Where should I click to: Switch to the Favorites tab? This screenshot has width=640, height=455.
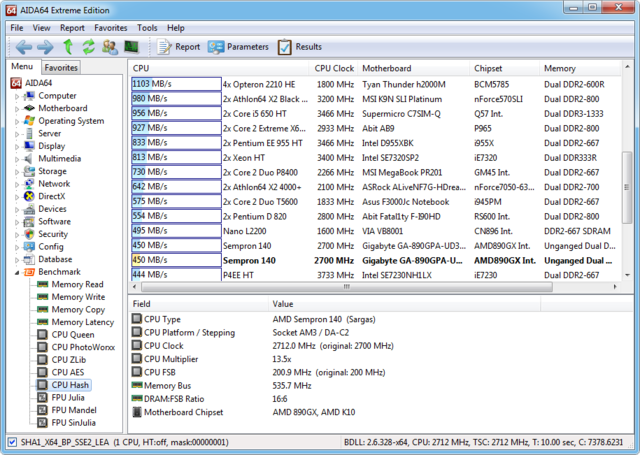(61, 68)
